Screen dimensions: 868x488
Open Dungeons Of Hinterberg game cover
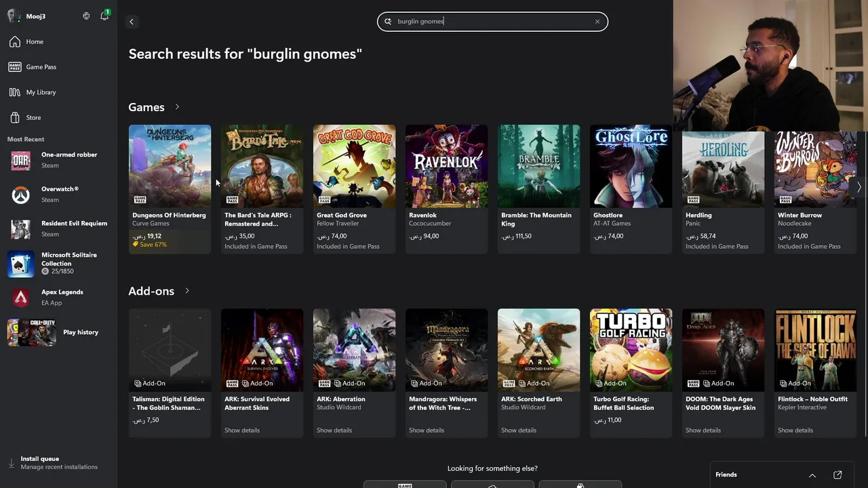pos(170,166)
